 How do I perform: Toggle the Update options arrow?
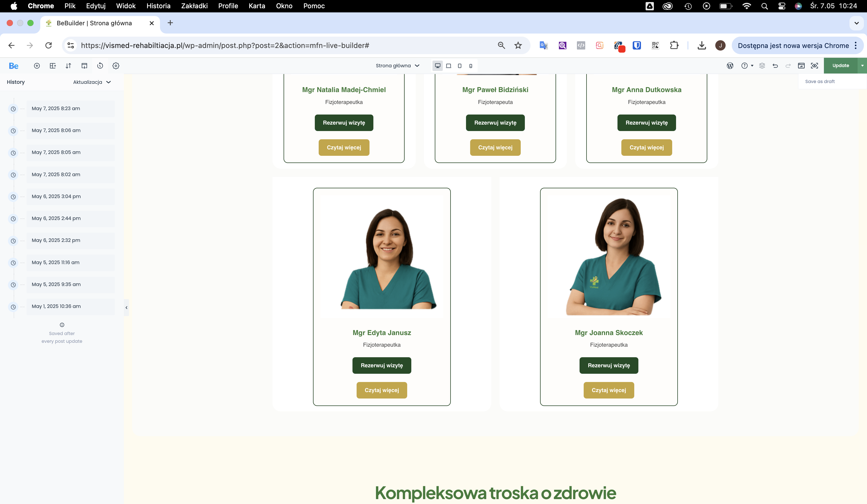pyautogui.click(x=862, y=66)
